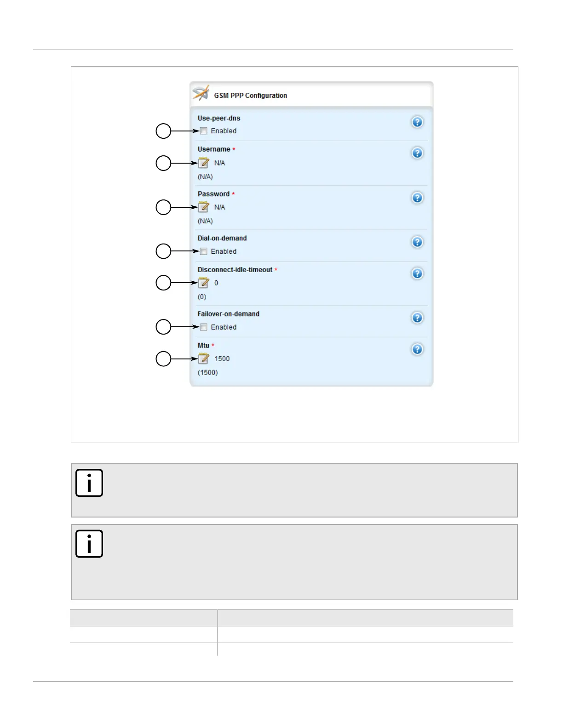Viewport: 563px width, 728px height.
Task: Edit the Mtu value icon
Action: point(203,358)
